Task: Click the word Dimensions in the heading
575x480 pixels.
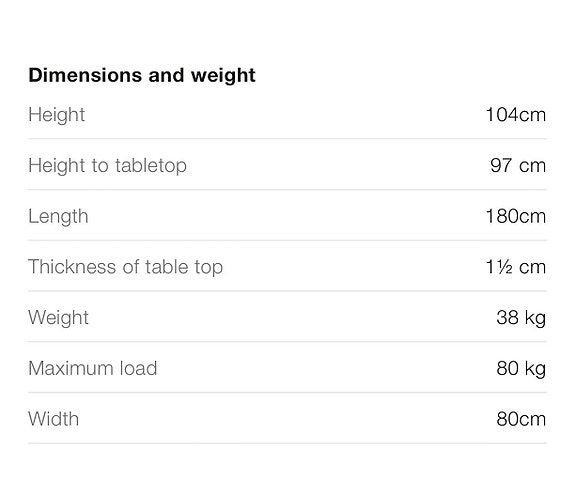Action: click(85, 75)
